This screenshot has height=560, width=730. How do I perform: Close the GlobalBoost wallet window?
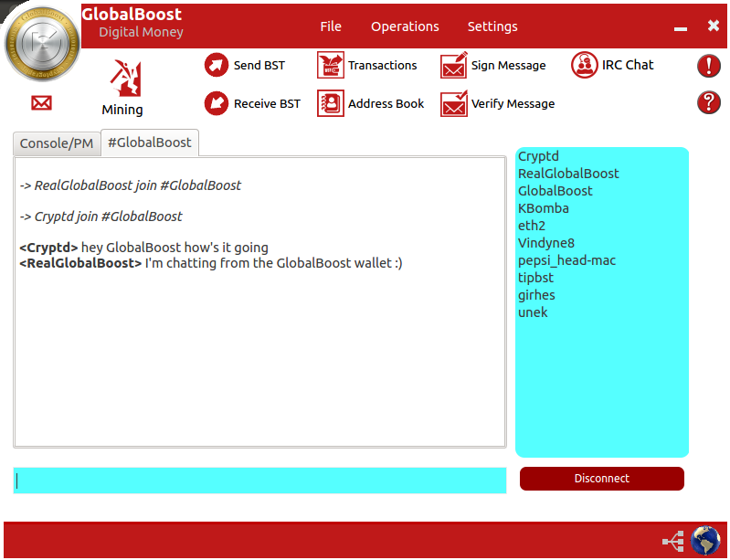tap(714, 26)
